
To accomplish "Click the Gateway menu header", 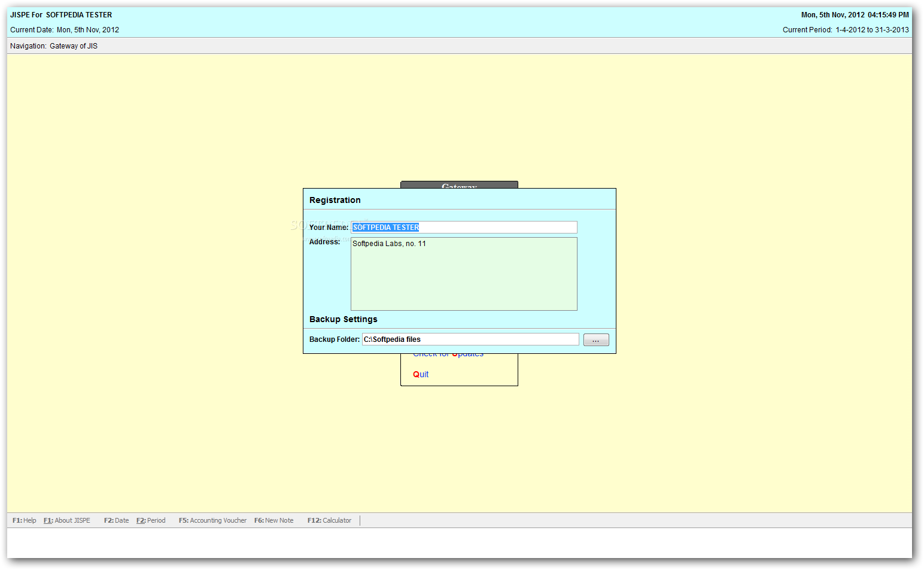I will 459,185.
